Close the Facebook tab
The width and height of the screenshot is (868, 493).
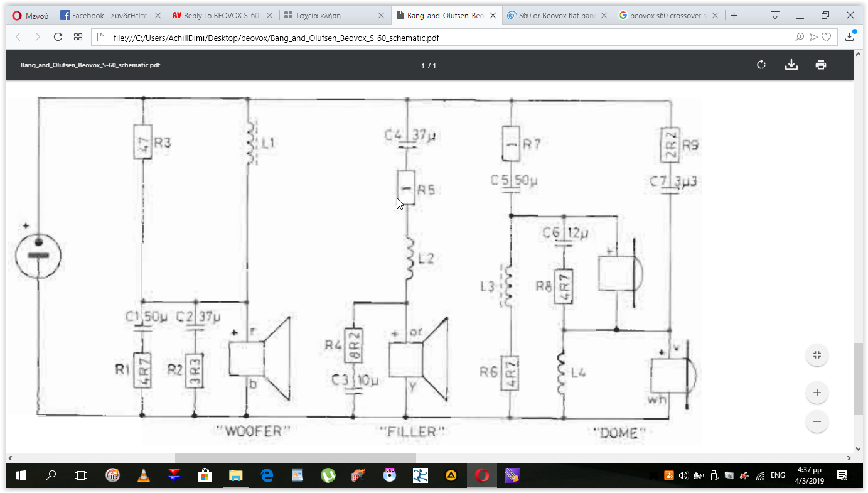157,16
